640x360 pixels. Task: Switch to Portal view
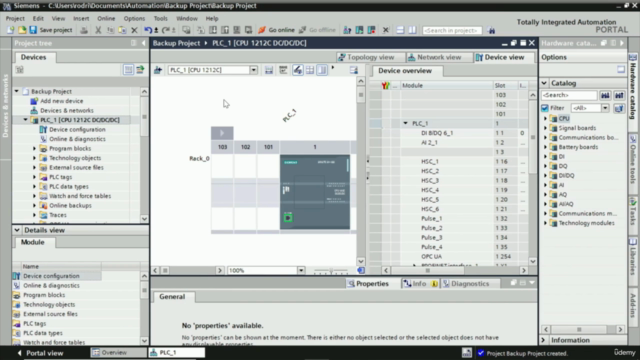click(40, 353)
